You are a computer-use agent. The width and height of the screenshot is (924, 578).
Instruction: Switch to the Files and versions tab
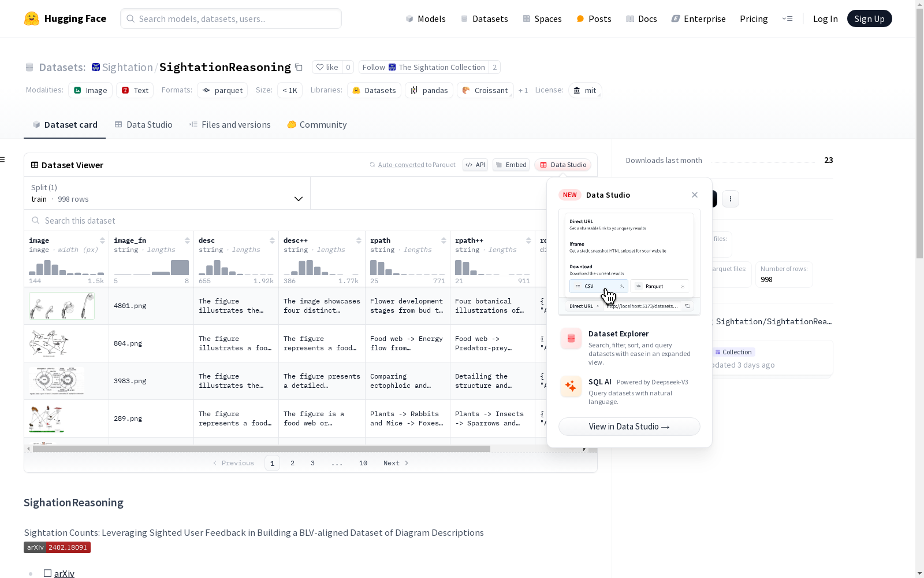230,125
